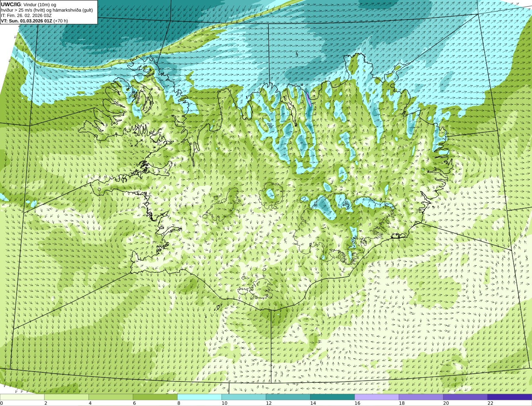Click the legend tick label "2"

click(x=45, y=403)
